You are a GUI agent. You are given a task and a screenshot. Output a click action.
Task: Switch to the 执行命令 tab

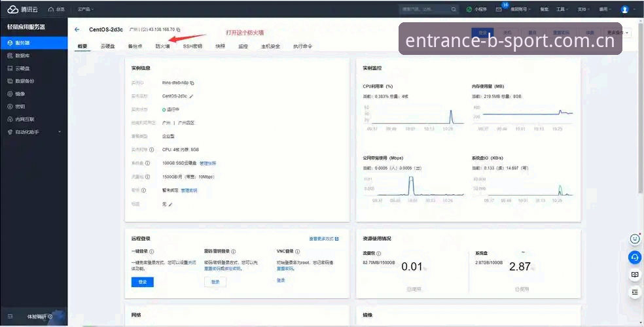303,46
